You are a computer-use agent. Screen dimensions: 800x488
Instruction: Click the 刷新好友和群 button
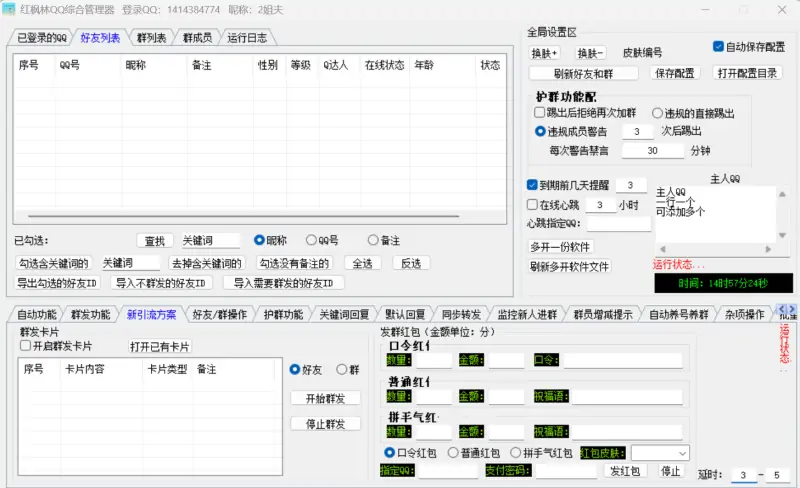[583, 74]
